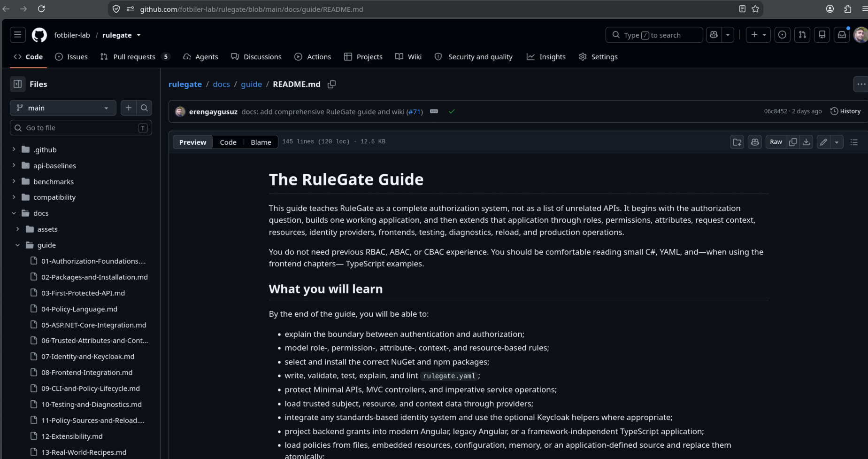Open the repository Settings tab
Viewport: 868px width, 459px height.
(x=599, y=56)
